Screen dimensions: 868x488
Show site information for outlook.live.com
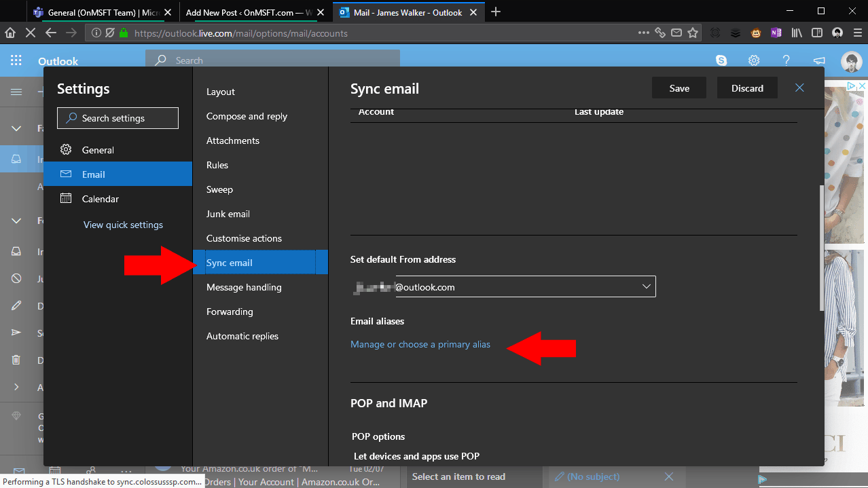[x=96, y=33]
